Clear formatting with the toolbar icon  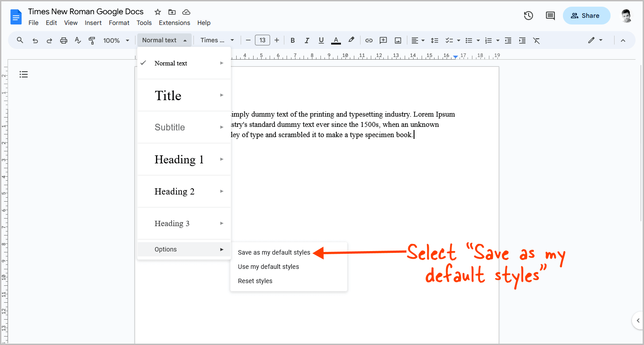tap(536, 40)
